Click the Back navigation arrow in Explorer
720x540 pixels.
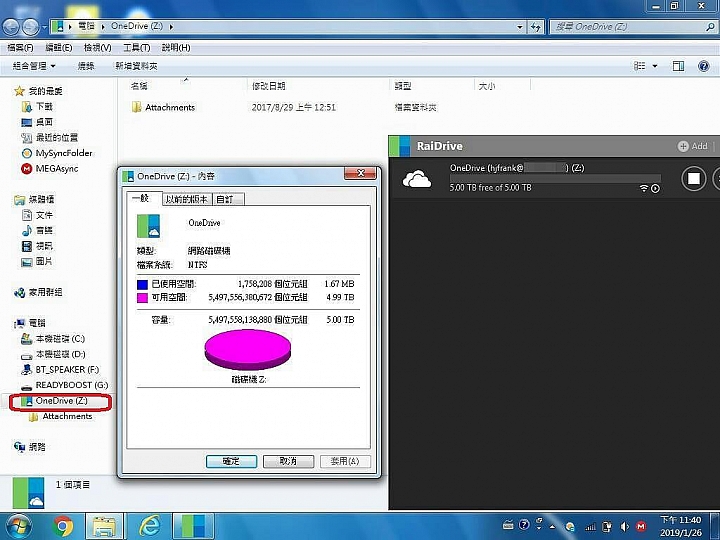pos(11,27)
